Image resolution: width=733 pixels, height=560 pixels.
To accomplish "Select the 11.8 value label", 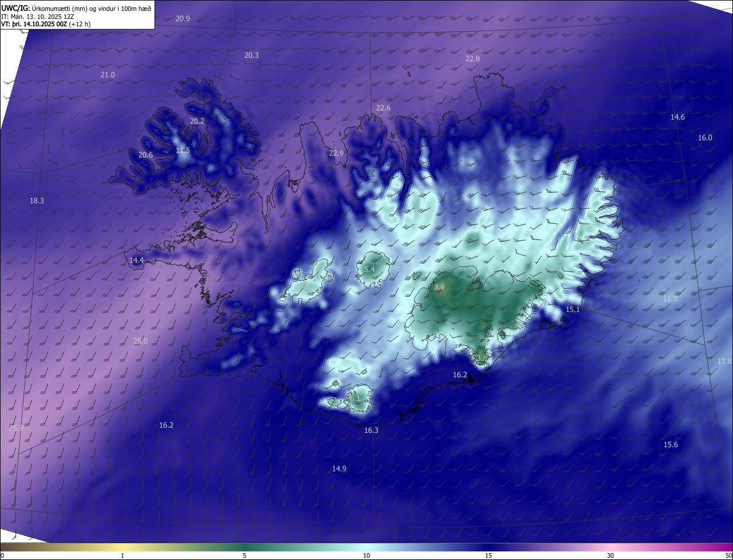I will pyautogui.click(x=724, y=361).
